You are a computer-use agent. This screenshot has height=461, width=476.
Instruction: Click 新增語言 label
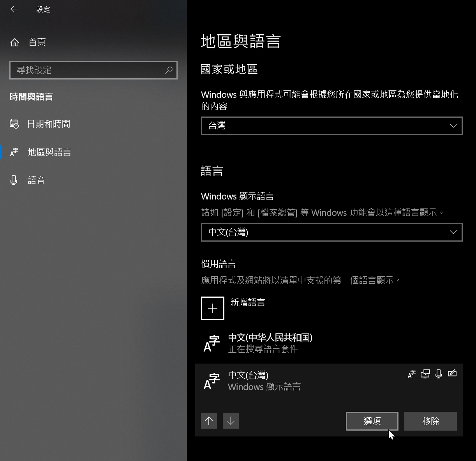tap(248, 303)
